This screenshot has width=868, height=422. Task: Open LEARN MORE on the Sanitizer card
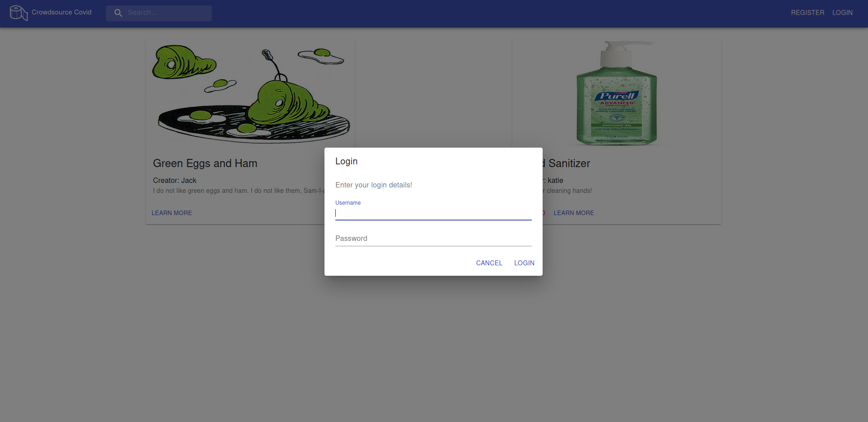(x=573, y=213)
